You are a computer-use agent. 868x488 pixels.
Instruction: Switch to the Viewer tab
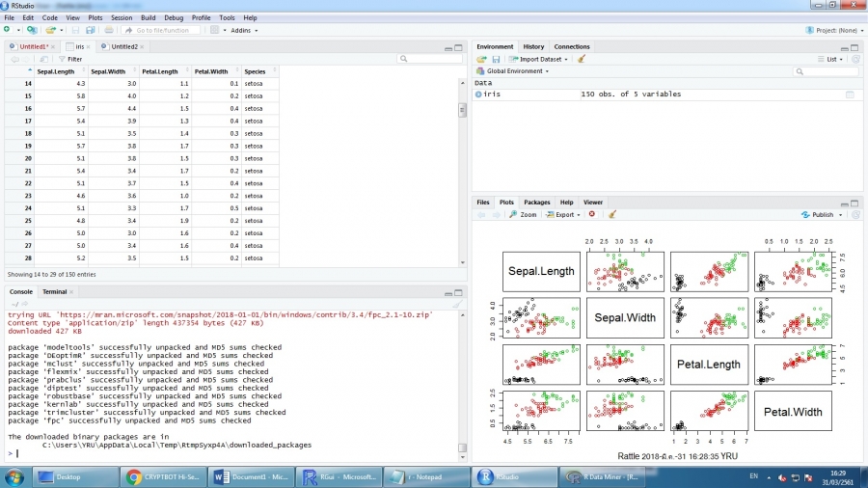[x=593, y=203]
